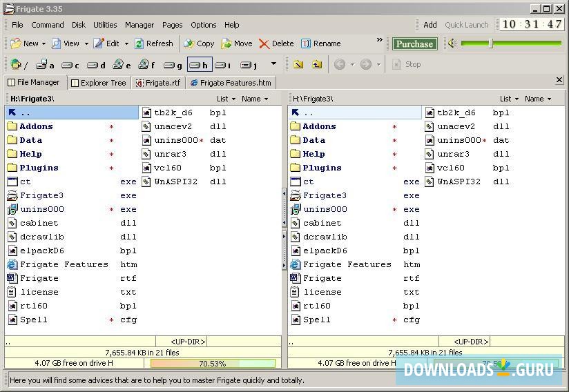Select the Plugins folder in left panel
569x392 pixels.
pyautogui.click(x=39, y=168)
